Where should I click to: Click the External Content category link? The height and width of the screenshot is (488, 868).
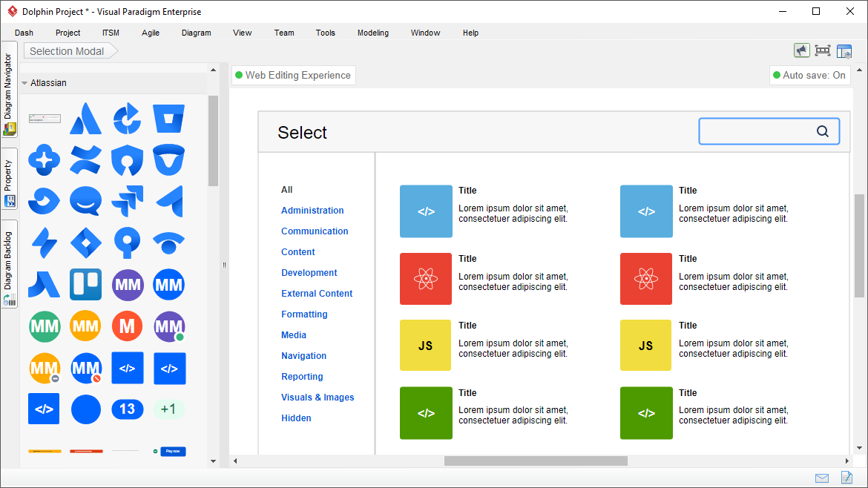tap(317, 293)
